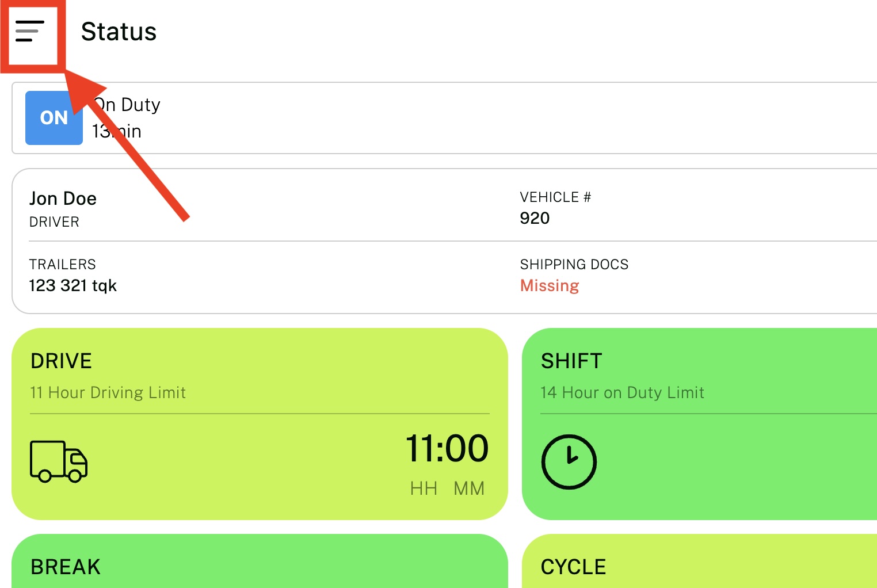Select the Status screen title
The width and height of the screenshot is (877, 588).
(119, 32)
